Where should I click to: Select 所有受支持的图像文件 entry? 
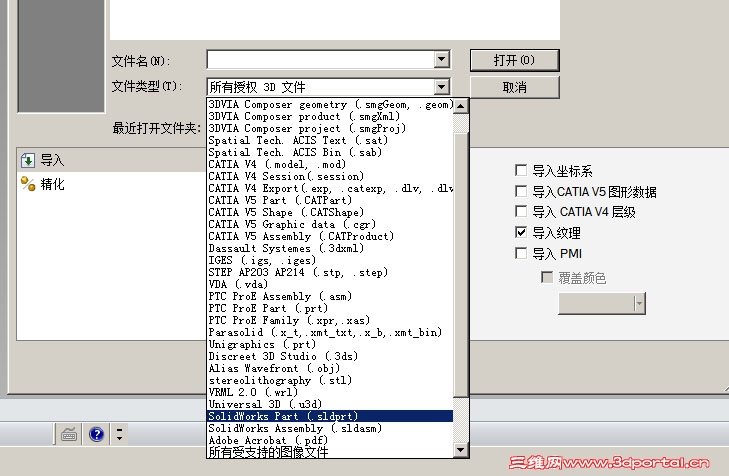click(x=330, y=452)
